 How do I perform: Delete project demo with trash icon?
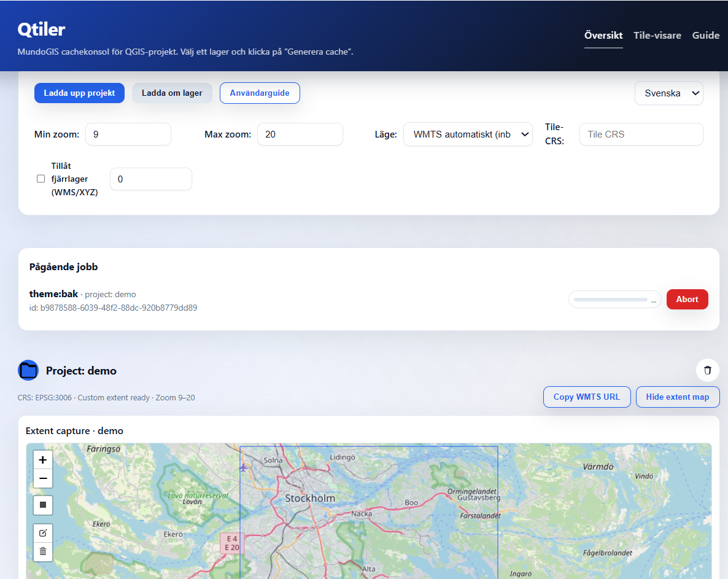[707, 370]
